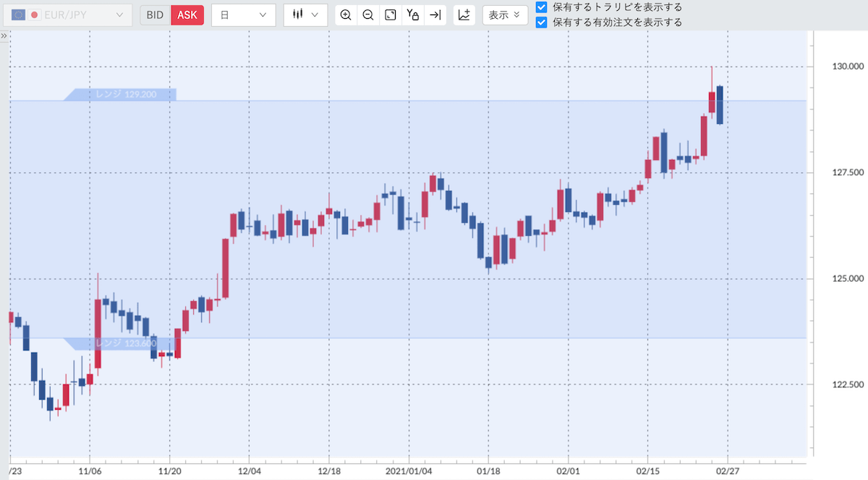Open the EUR/JPY currency pair dropdown

68,14
